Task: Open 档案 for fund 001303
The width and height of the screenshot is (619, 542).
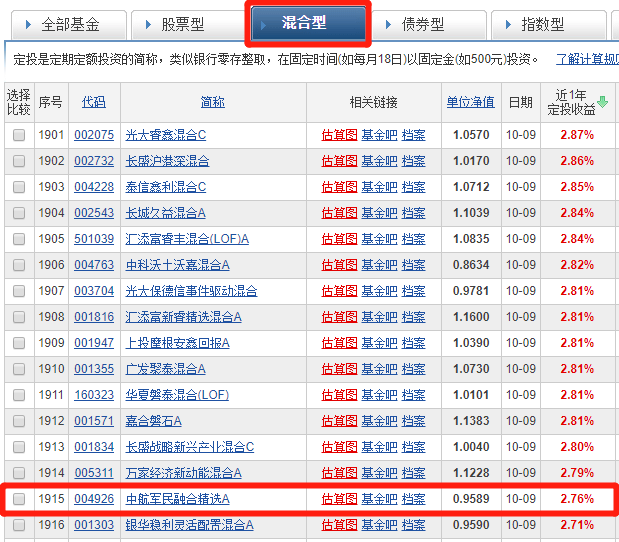Action: [413, 525]
